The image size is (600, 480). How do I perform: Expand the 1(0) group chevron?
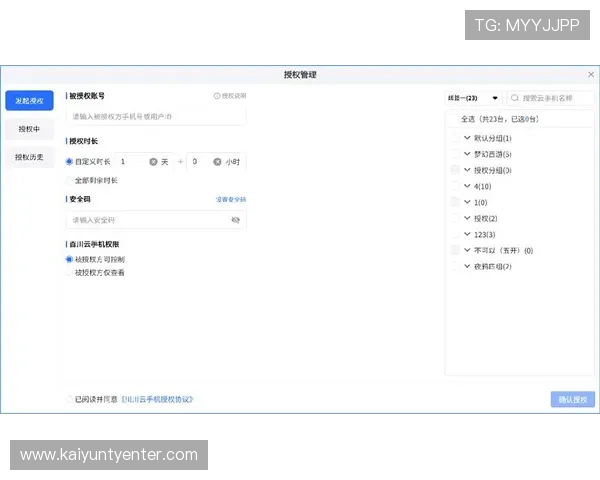[467, 202]
